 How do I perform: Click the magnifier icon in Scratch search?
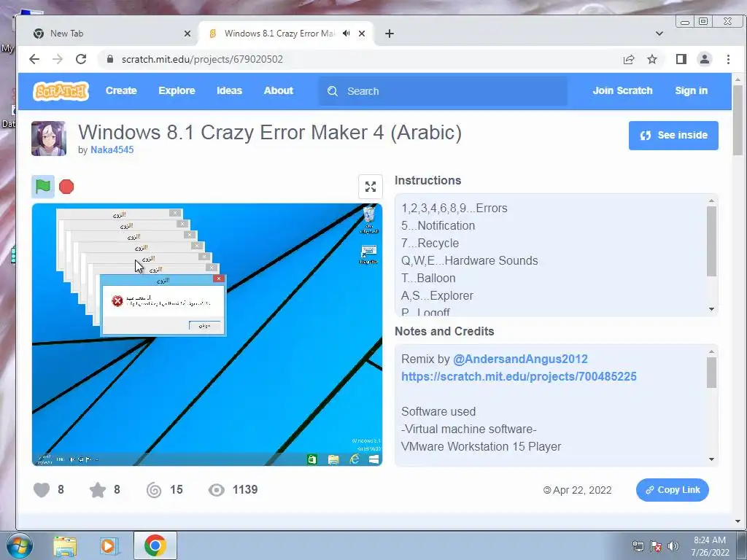[333, 91]
